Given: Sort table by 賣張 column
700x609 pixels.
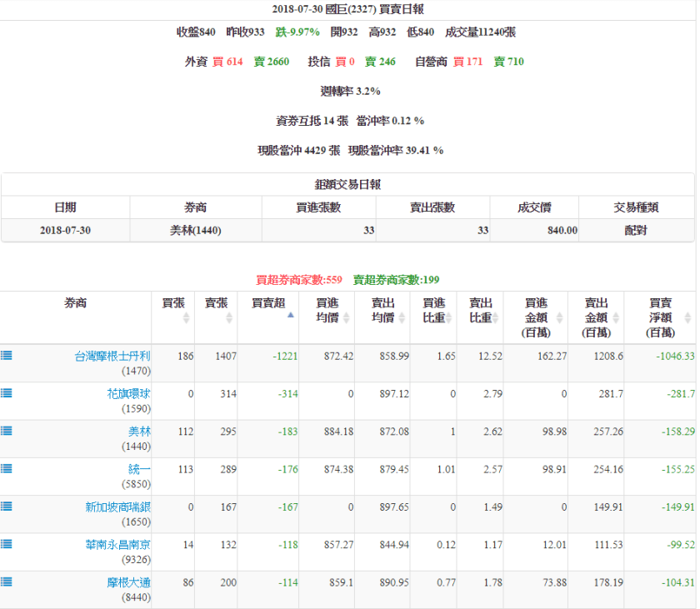Looking at the screenshot, I should (x=217, y=309).
